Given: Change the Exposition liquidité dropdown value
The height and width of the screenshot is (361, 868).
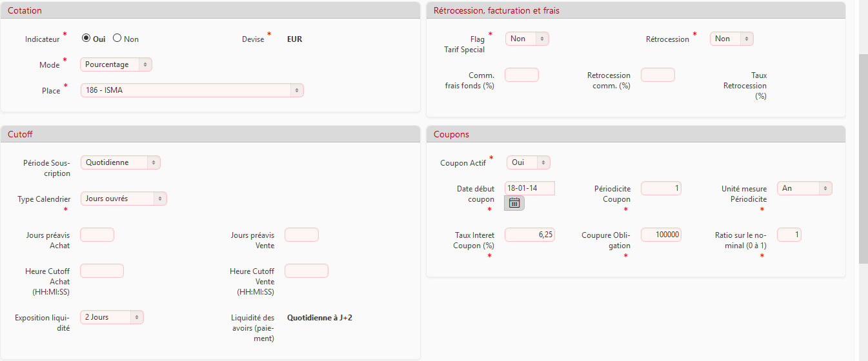Looking at the screenshot, I should (x=112, y=317).
